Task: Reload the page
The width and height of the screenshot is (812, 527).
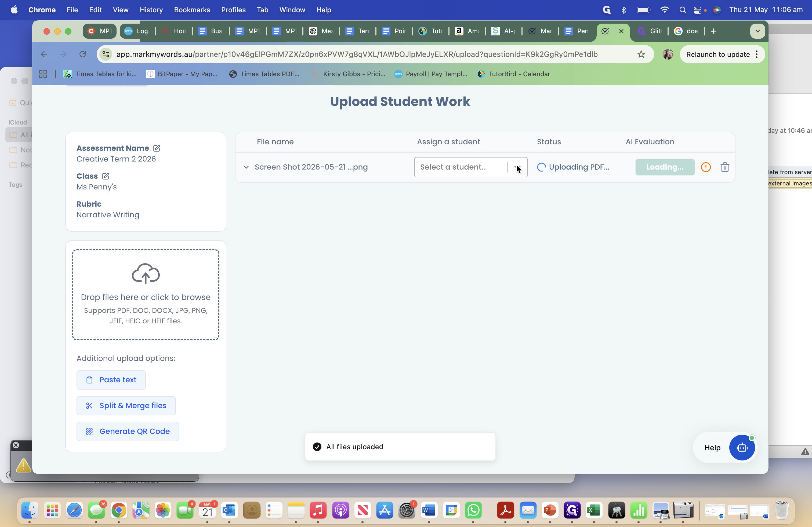Action: 82,54
